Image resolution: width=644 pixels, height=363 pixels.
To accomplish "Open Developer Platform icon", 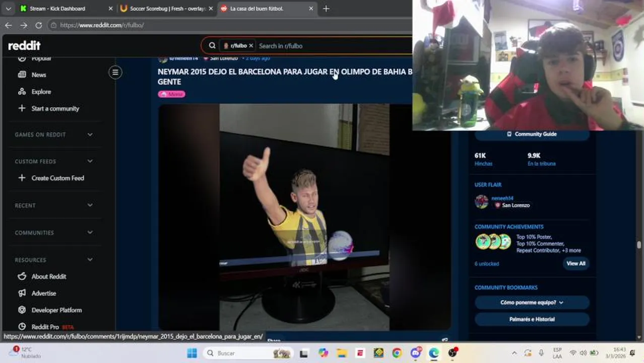I will [22, 310].
